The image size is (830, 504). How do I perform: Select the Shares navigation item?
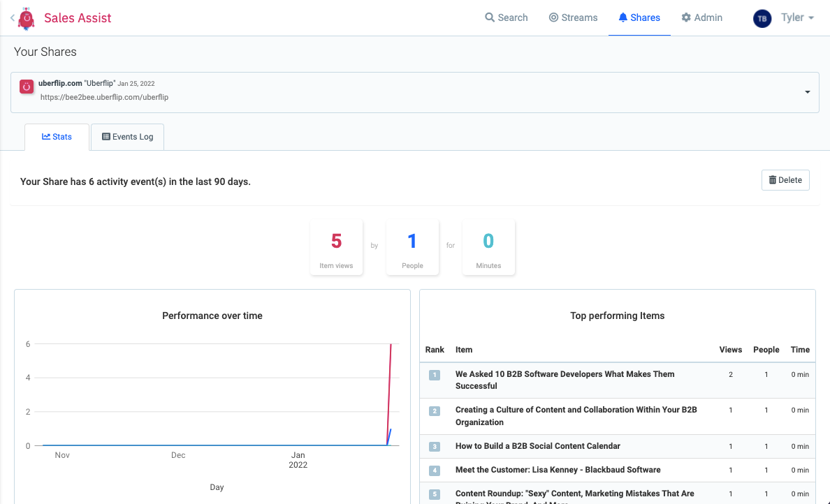click(x=639, y=17)
